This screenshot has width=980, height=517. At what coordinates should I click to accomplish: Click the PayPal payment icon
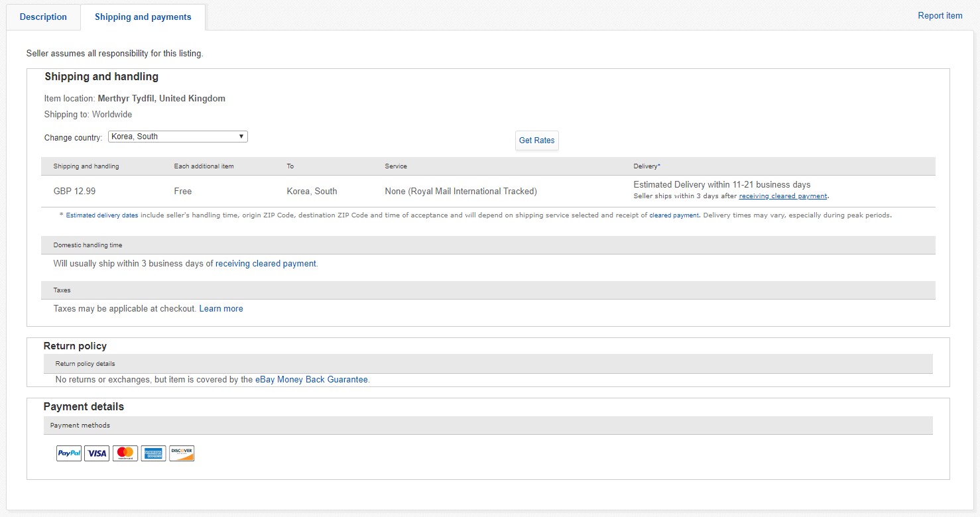pos(69,453)
